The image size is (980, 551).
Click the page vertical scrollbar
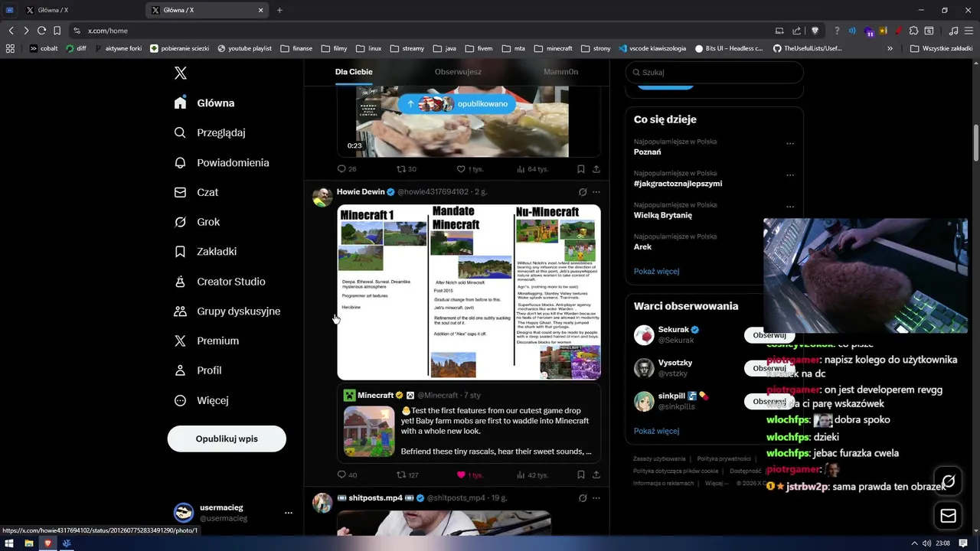point(976,142)
